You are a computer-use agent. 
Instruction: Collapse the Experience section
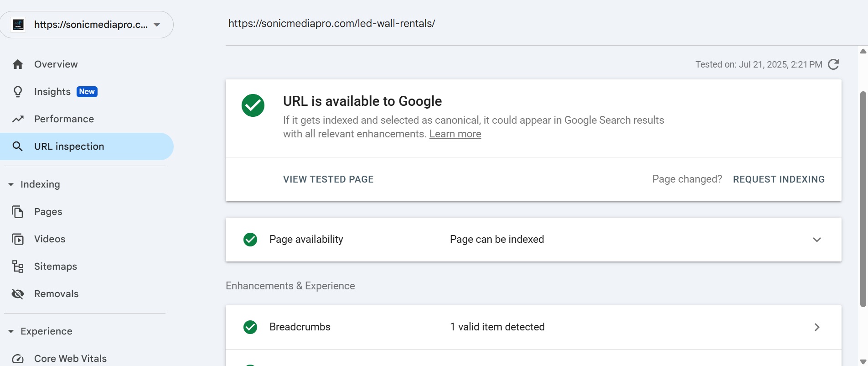(x=11, y=331)
